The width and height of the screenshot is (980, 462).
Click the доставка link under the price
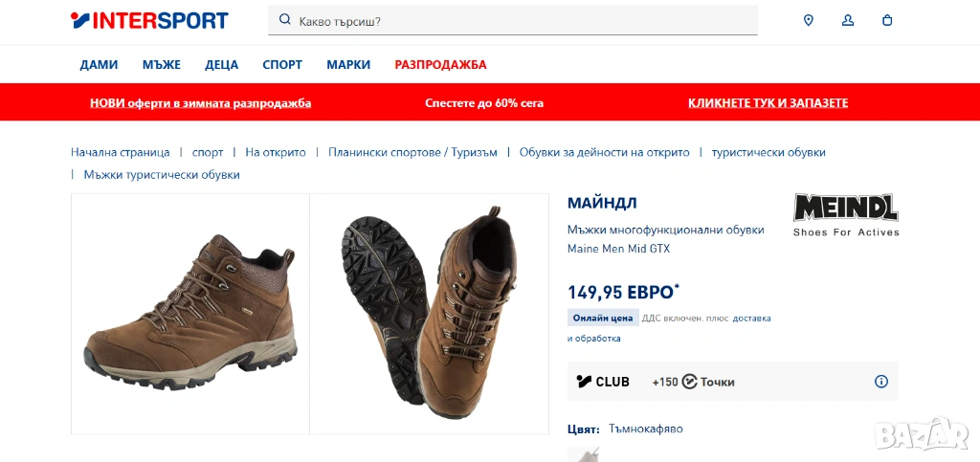[x=751, y=319]
